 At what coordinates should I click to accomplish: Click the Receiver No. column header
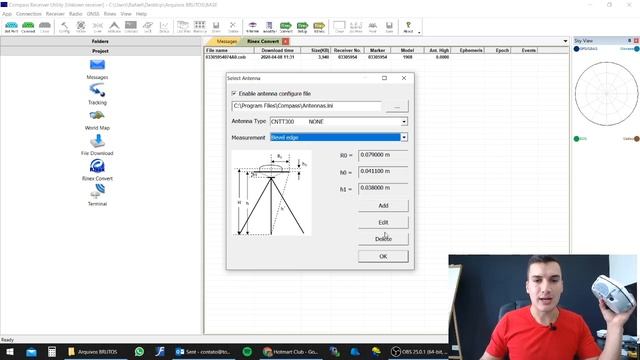click(x=347, y=50)
